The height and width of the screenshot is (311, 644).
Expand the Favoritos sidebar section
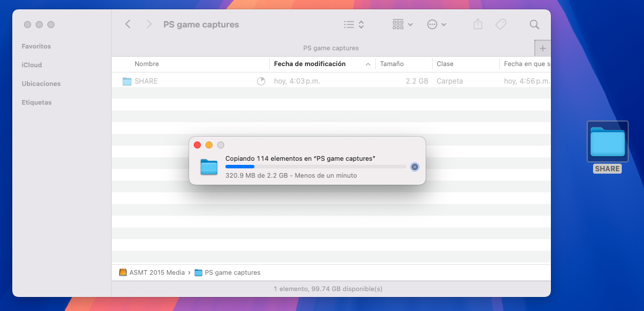click(x=36, y=46)
